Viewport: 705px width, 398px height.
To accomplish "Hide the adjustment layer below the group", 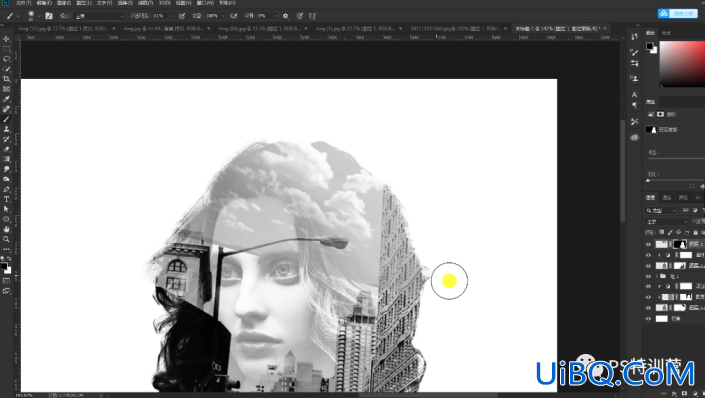I will (x=648, y=286).
